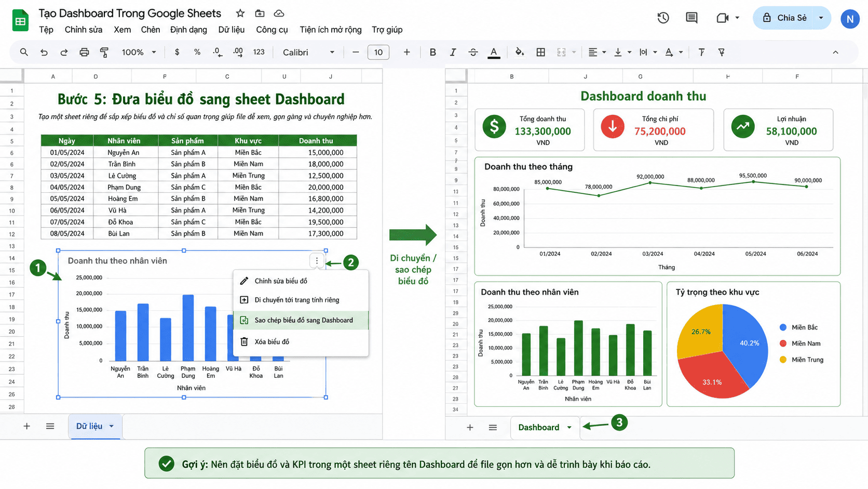Toggle the filter funnel icon
This screenshot has width=868, height=489.
(x=721, y=52)
